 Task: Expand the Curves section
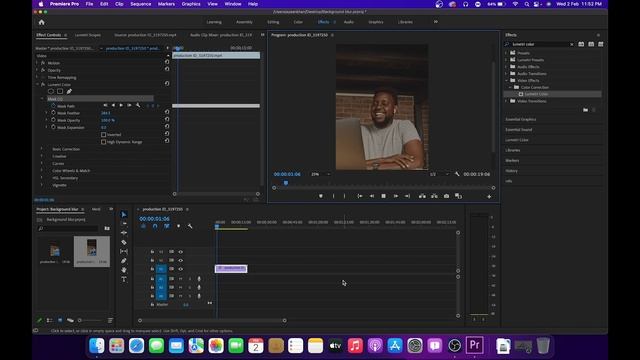coord(42,163)
